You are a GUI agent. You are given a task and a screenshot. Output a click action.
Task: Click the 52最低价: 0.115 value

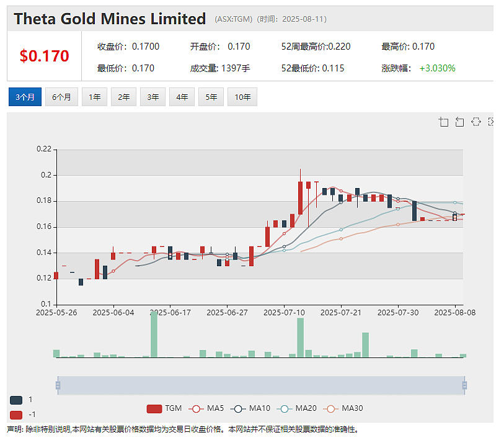(312, 68)
